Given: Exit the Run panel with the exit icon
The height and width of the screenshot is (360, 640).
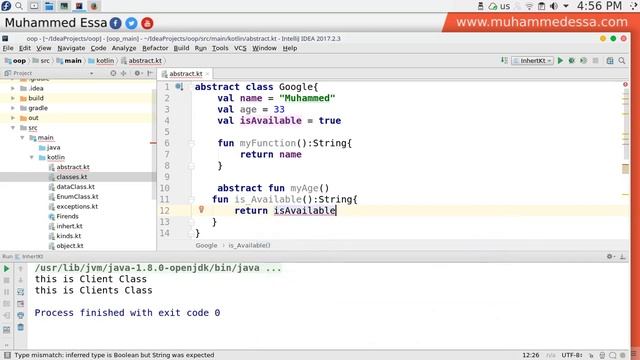Looking at the screenshot, I should [x=7, y=315].
